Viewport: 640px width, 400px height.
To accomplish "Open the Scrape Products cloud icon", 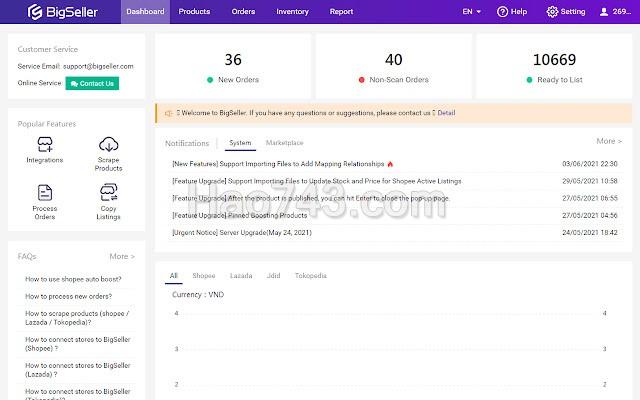I will click(x=109, y=144).
